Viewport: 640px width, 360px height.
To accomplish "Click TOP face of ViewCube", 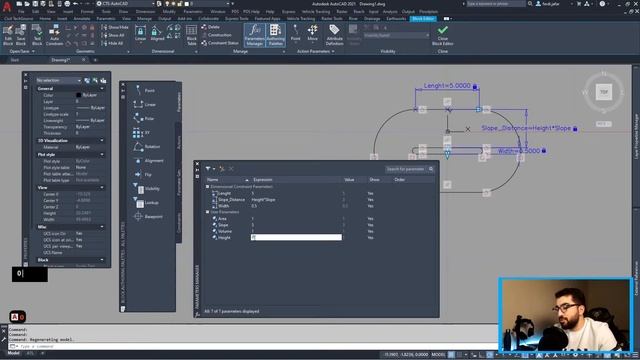I will (x=604, y=92).
